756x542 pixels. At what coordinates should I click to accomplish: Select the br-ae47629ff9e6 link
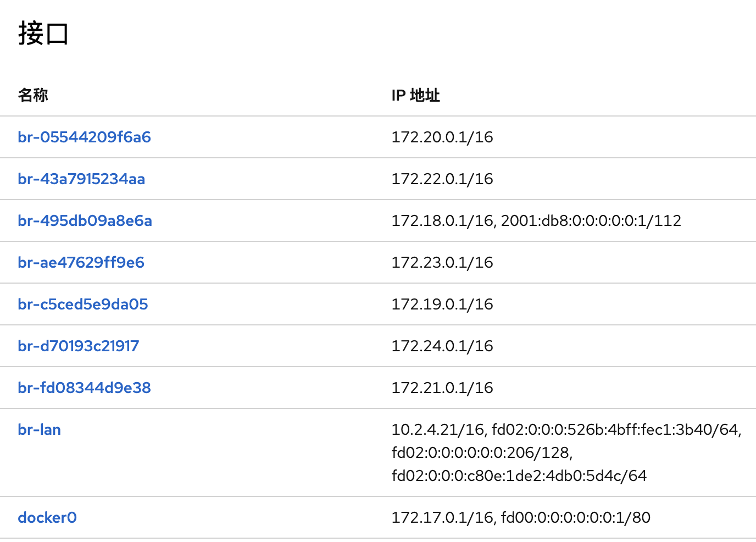(81, 262)
